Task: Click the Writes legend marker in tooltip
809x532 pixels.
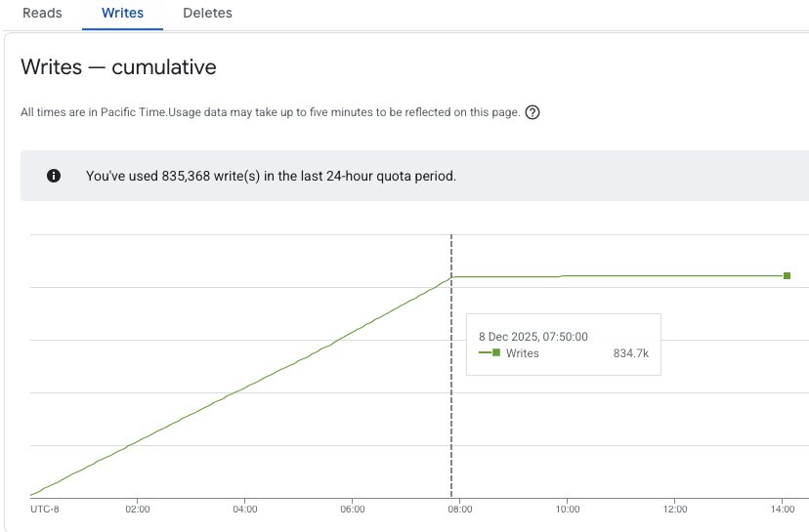Action: click(489, 353)
